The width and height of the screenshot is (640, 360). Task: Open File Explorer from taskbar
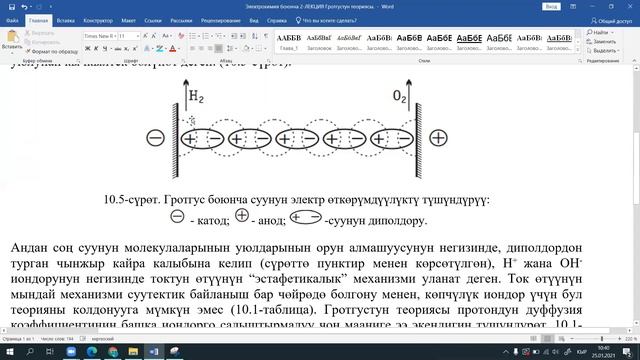coord(133,351)
